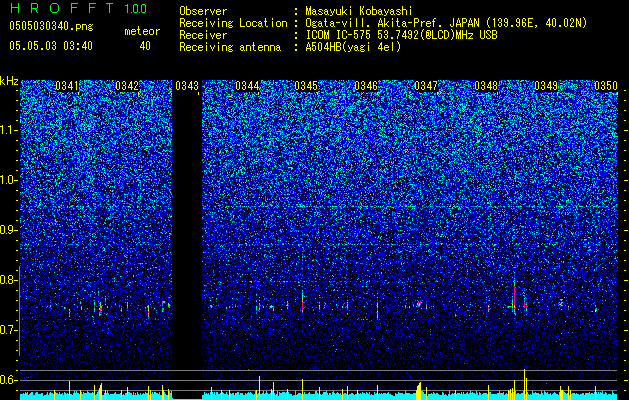Click the Receiving Location value text

[x=446, y=23]
